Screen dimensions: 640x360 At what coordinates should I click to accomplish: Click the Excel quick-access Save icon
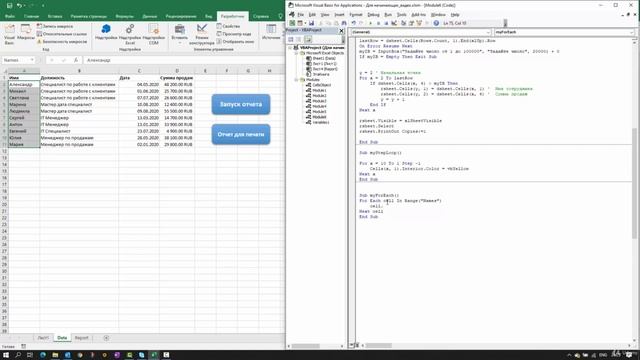tap(9, 6)
